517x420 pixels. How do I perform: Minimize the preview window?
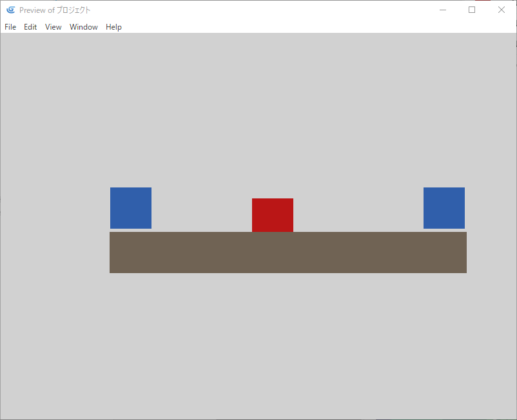443,10
